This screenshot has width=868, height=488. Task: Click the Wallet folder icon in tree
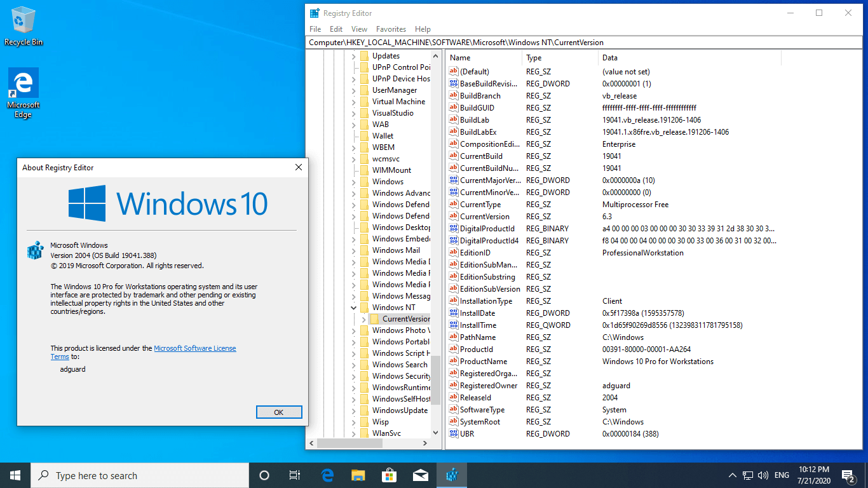point(364,136)
